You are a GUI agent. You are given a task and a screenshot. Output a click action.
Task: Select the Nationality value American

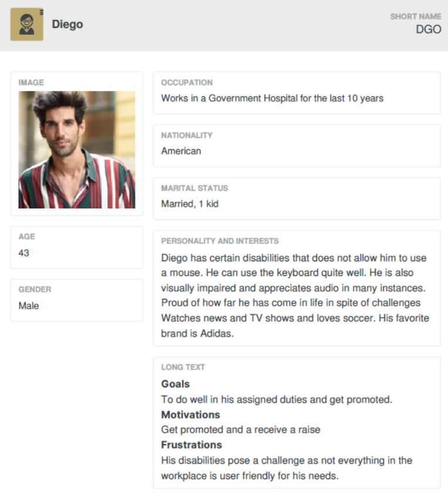tap(181, 151)
